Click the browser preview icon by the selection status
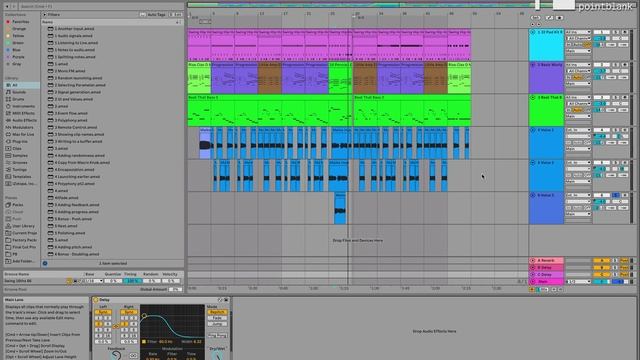640x360 pixels. 45,264
